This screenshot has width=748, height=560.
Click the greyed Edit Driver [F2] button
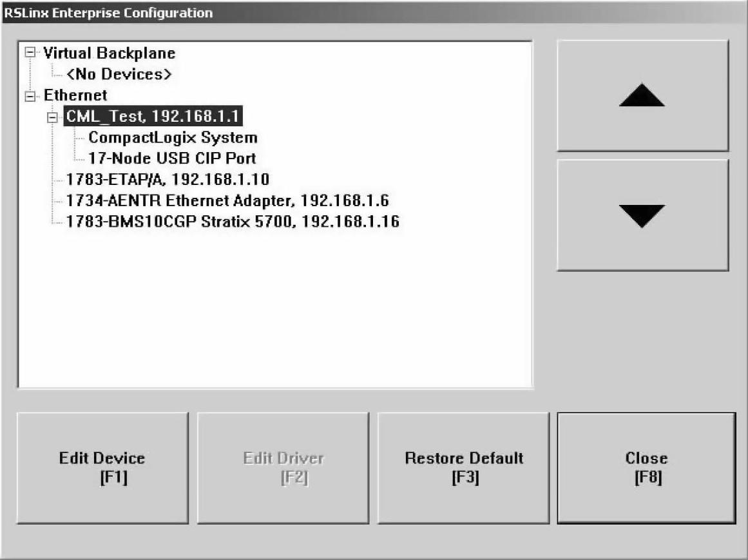pyautogui.click(x=283, y=468)
